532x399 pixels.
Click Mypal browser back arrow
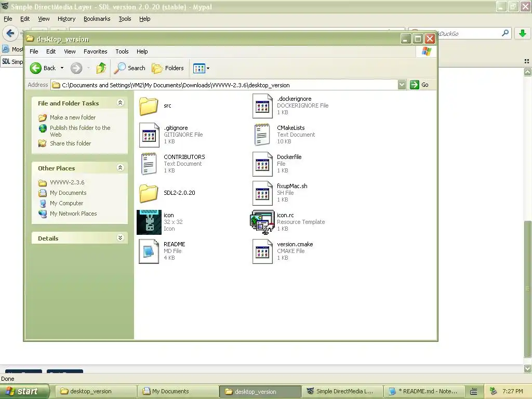[10, 33]
